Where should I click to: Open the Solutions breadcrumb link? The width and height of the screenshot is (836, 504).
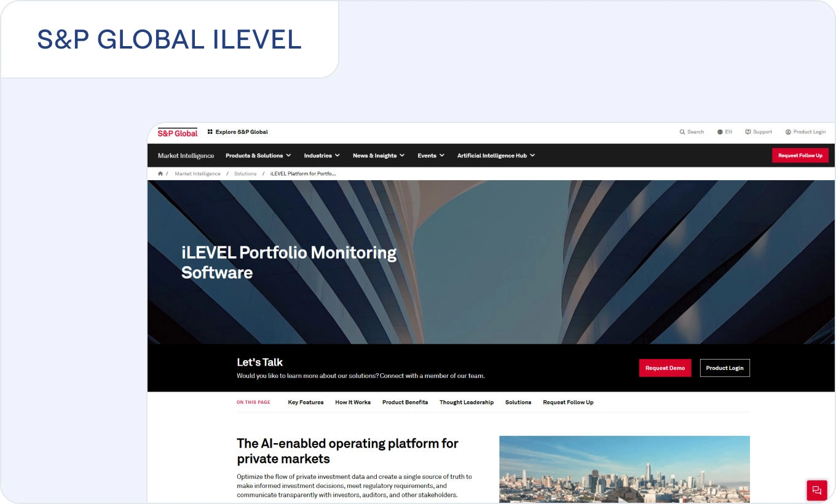pos(245,173)
